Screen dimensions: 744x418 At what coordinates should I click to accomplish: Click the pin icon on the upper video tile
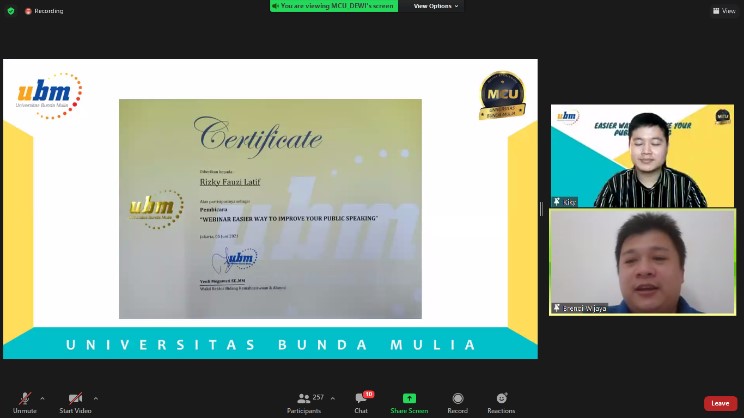click(557, 202)
